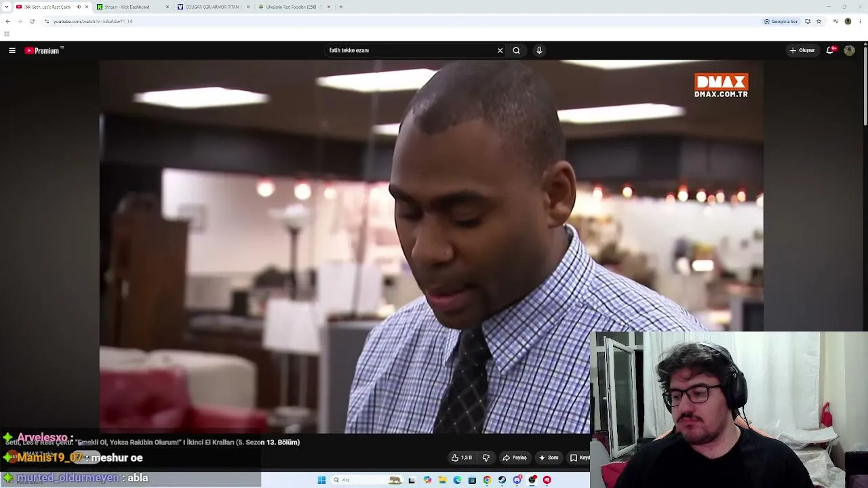Viewport: 868px width, 488px height.
Task: Click the DMAX video player area
Action: 431,247
